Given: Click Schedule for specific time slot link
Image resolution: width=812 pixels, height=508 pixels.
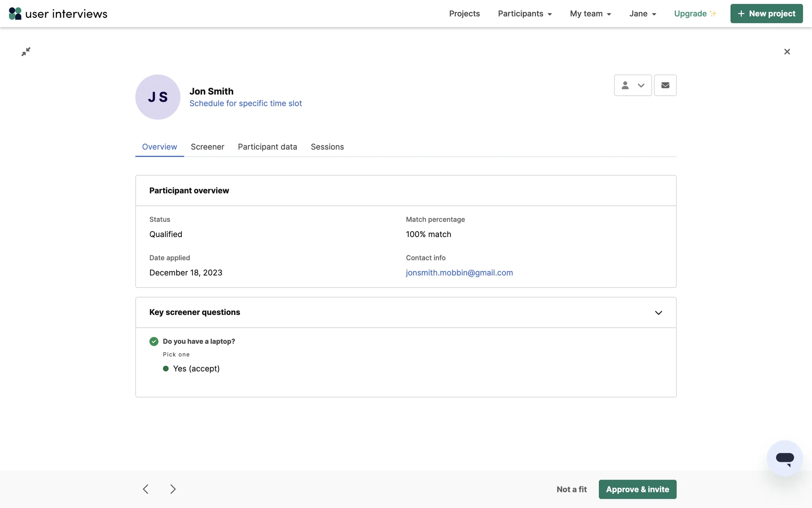Looking at the screenshot, I should pyautogui.click(x=245, y=103).
